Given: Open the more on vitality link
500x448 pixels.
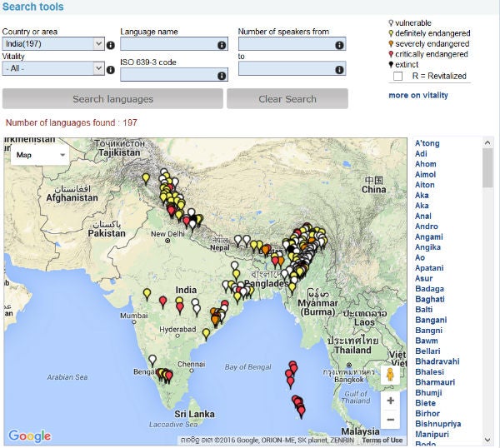Looking at the screenshot, I should [x=418, y=95].
